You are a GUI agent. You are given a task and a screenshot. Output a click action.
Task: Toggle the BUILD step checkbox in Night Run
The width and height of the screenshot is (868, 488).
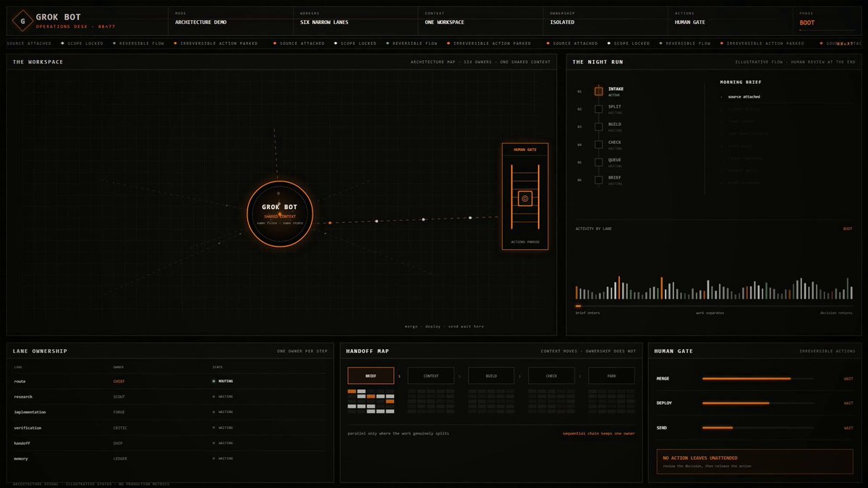pos(598,127)
